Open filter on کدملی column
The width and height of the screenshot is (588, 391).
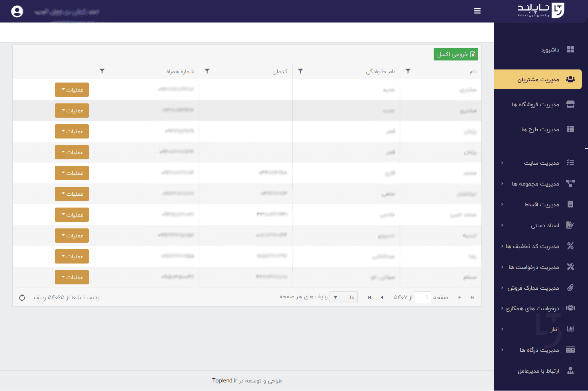click(207, 71)
